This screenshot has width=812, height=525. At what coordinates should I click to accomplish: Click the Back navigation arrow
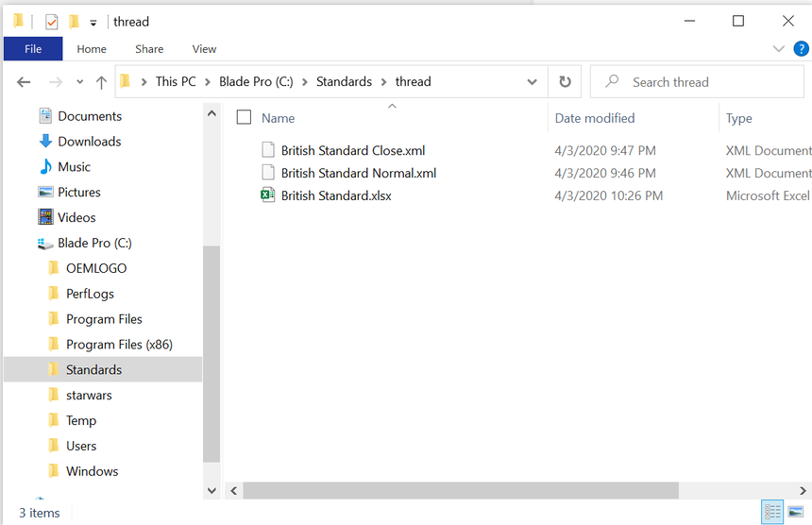[24, 82]
